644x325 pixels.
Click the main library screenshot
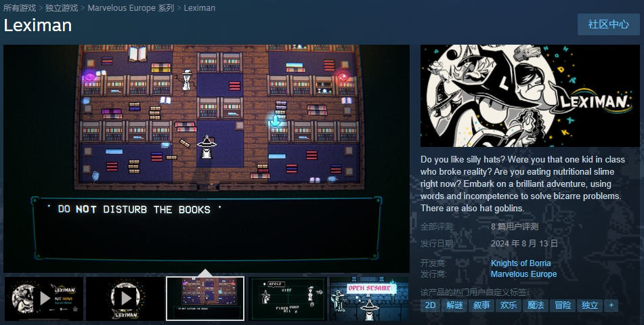(206, 158)
